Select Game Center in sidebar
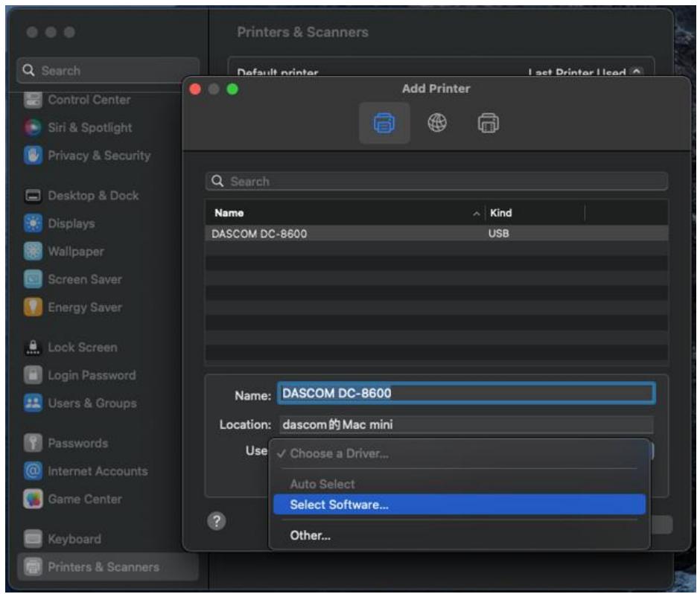 [85, 499]
